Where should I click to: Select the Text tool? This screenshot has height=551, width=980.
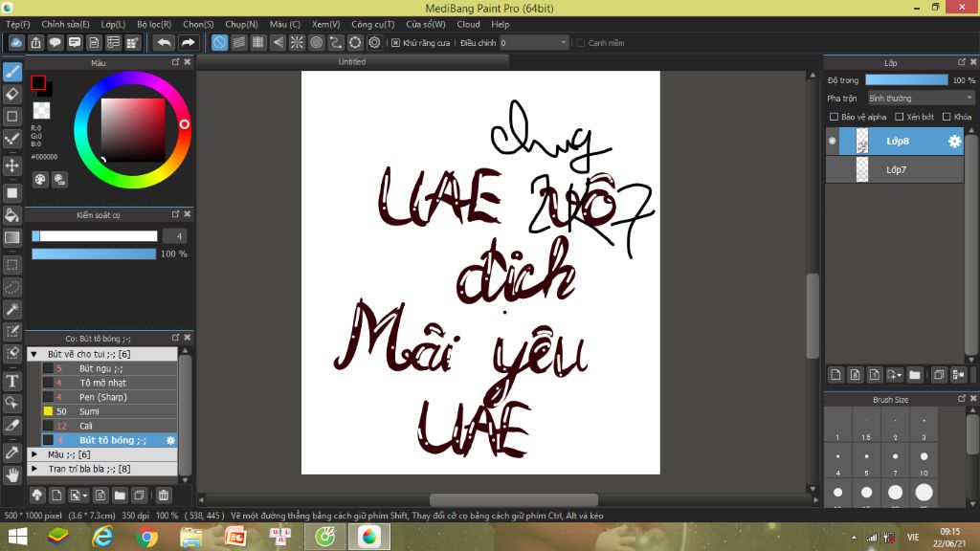pyautogui.click(x=11, y=381)
